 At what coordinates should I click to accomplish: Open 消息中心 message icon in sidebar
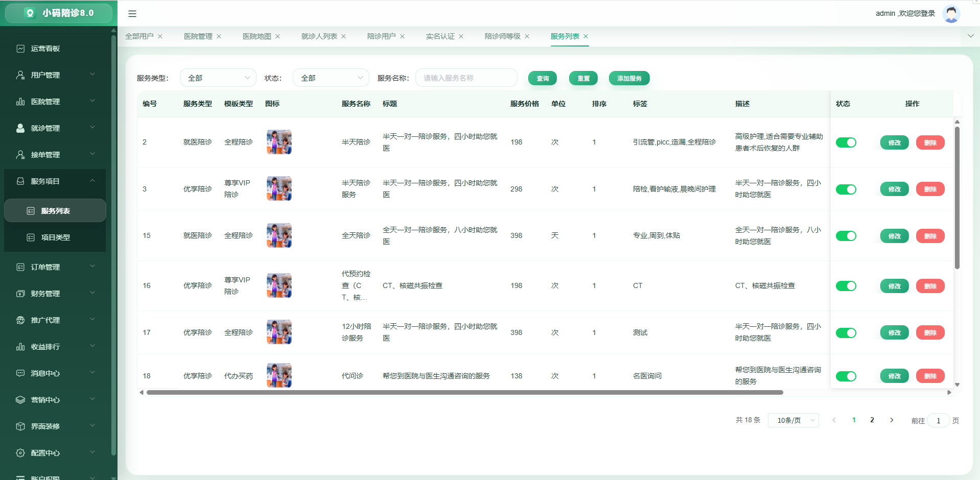click(20, 373)
